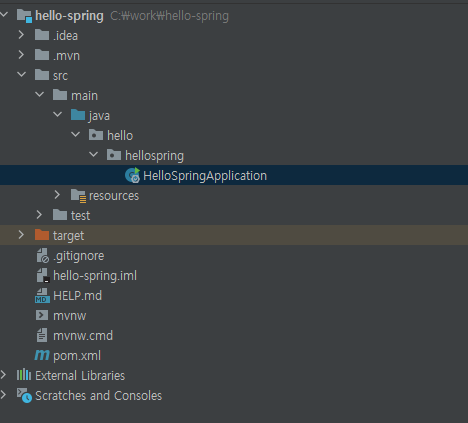Screen dimensions: 468x423
Task: Select HELP.md file name
Action: tap(78, 296)
